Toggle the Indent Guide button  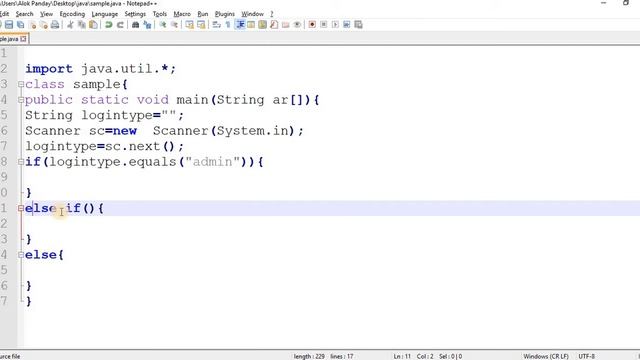(240, 25)
